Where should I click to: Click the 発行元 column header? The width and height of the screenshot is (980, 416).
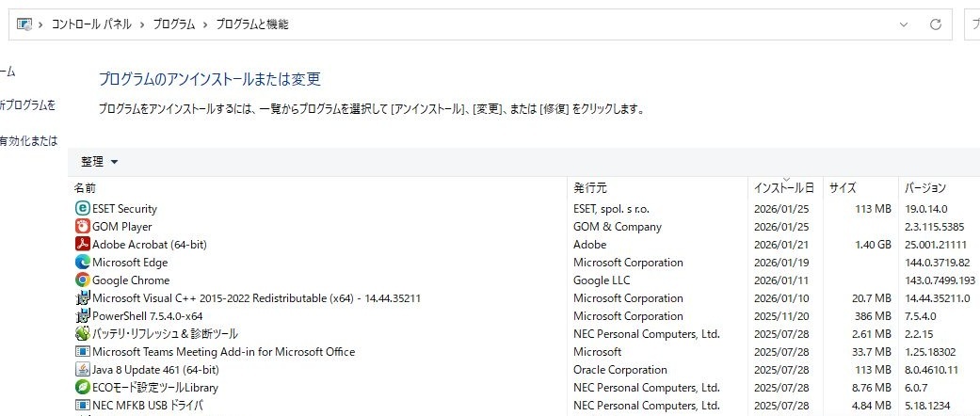point(590,188)
